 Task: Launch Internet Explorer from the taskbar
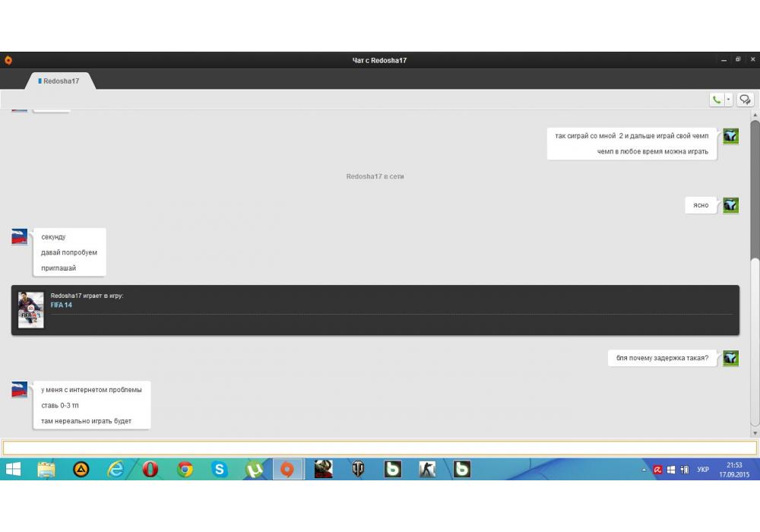[116, 469]
